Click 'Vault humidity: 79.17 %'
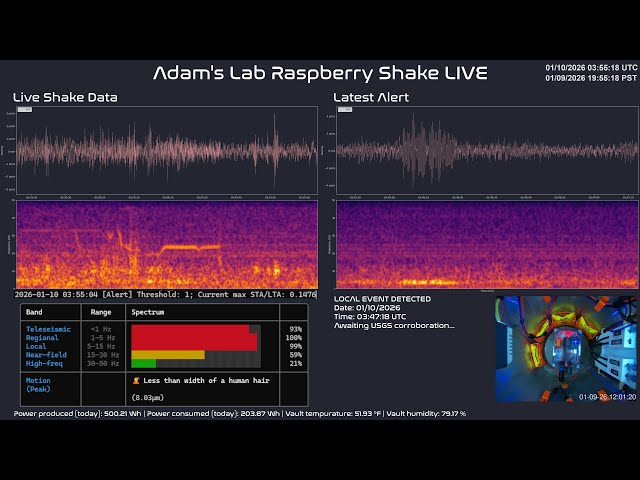The width and height of the screenshot is (640, 480). tap(426, 413)
